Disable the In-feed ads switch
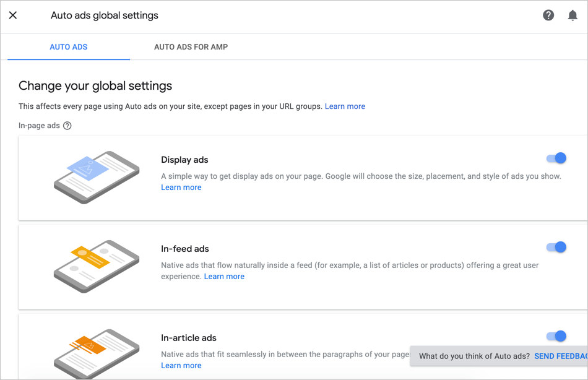The width and height of the screenshot is (588, 380). pos(556,248)
